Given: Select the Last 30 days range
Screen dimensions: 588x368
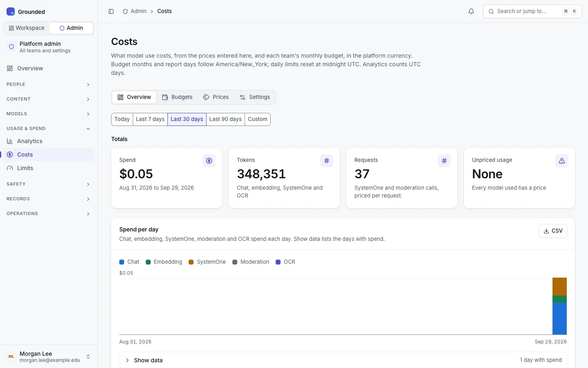Looking at the screenshot, I should coord(187,119).
